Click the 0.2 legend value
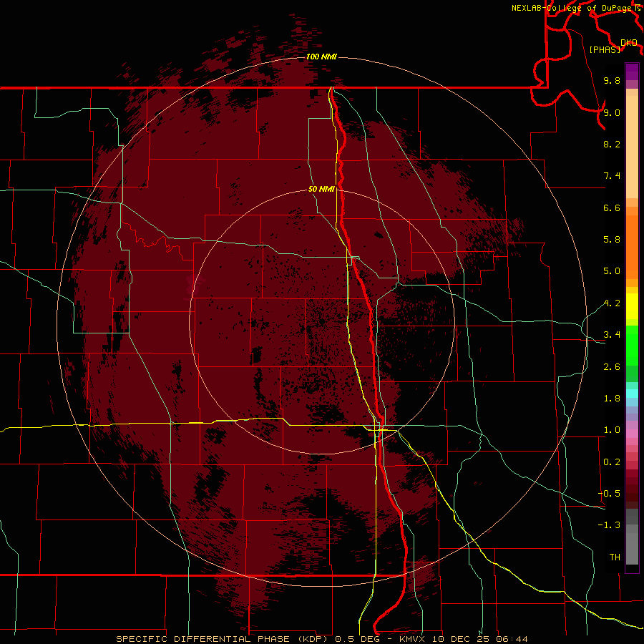This screenshot has width=644, height=644. (x=612, y=462)
